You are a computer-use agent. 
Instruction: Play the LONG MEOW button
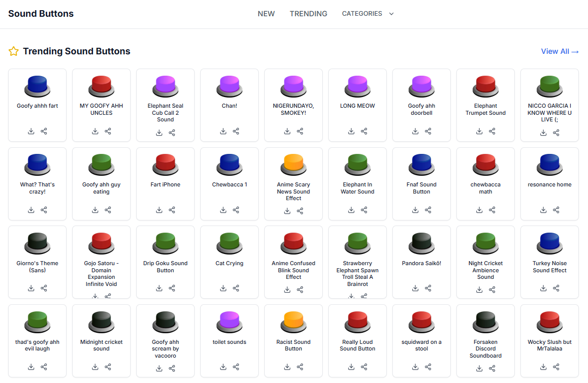tap(357, 85)
